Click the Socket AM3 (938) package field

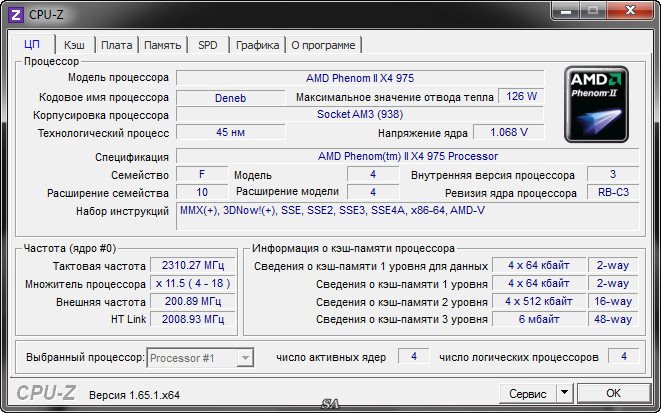tap(360, 115)
